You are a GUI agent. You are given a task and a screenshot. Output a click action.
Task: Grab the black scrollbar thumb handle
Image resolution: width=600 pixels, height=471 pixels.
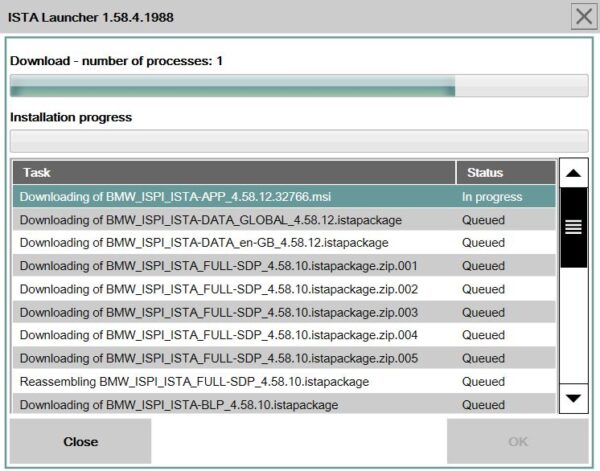click(x=573, y=227)
